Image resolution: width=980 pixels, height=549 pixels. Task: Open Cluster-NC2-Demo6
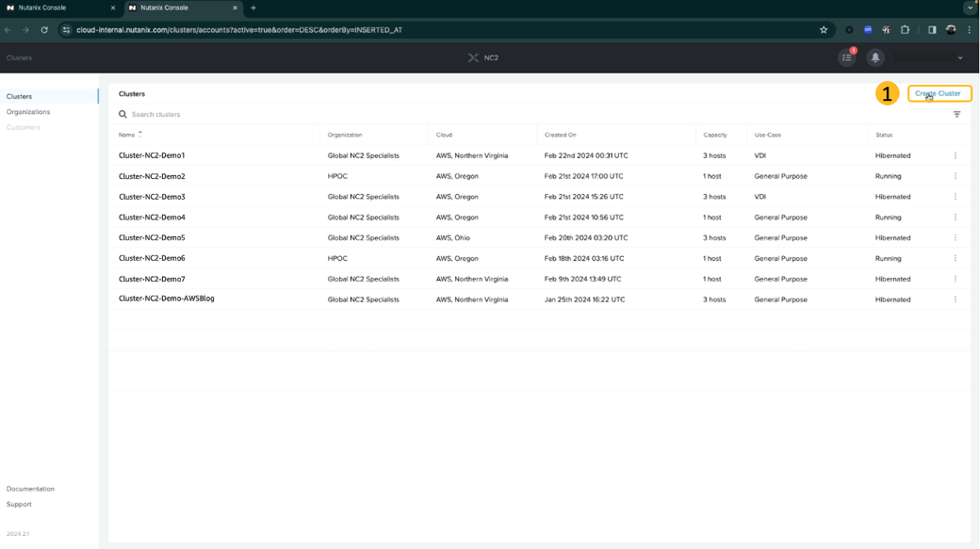(152, 258)
